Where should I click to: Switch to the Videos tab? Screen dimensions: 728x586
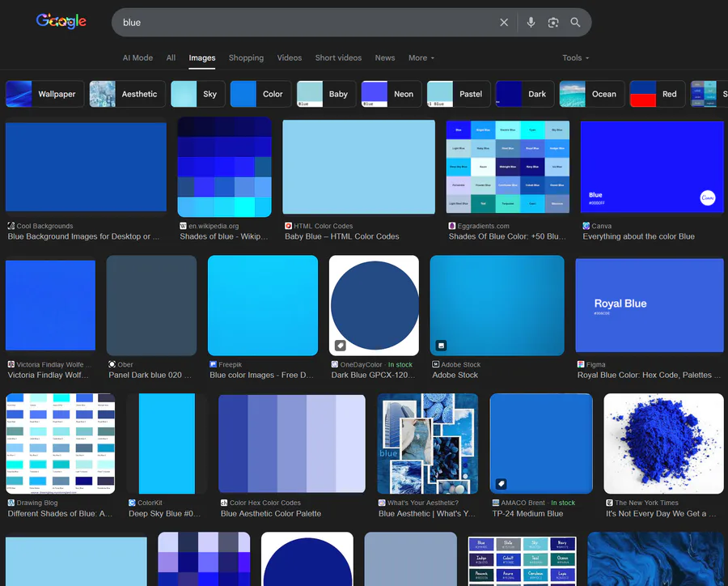tap(290, 58)
